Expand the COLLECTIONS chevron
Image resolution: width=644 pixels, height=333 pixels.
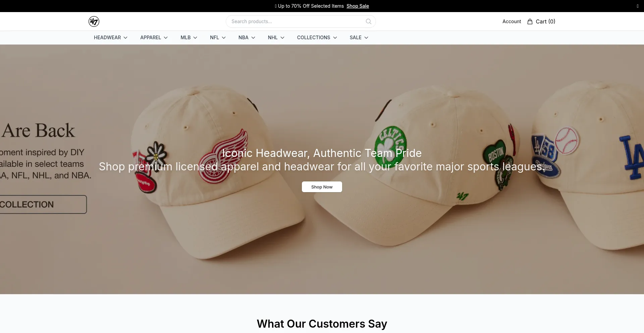coord(335,38)
